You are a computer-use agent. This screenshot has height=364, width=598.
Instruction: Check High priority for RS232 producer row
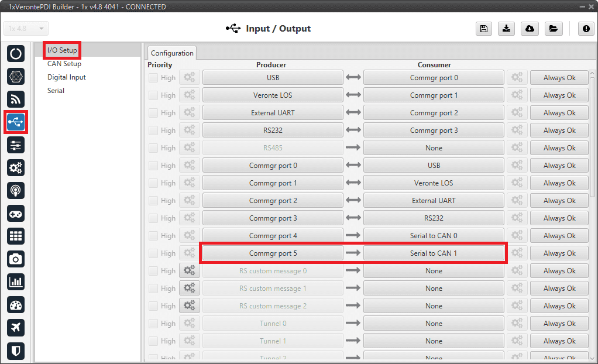tap(153, 131)
